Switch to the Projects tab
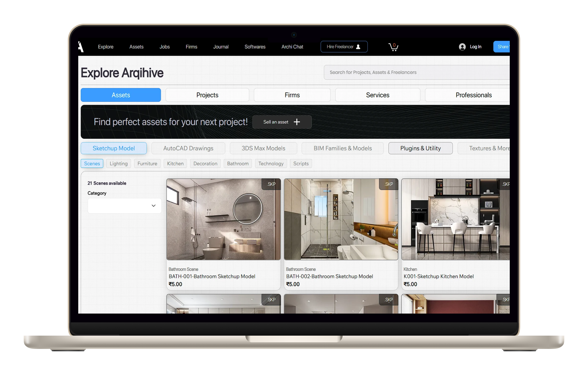 pos(207,95)
